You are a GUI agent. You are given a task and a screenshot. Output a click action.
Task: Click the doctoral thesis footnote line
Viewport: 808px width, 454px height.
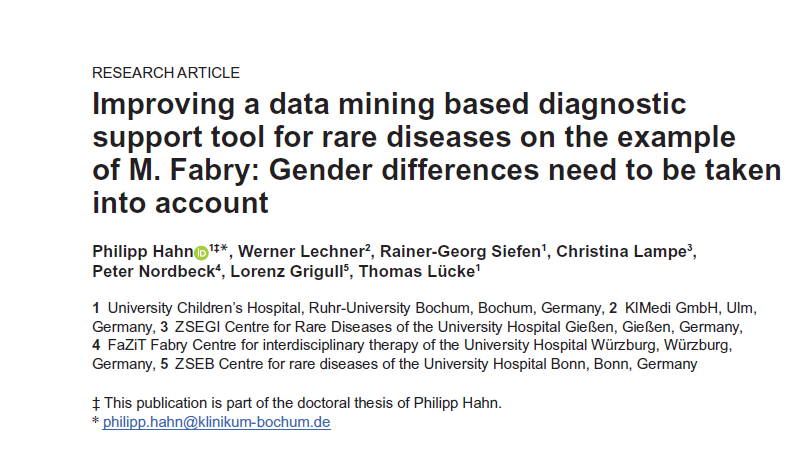click(x=297, y=403)
